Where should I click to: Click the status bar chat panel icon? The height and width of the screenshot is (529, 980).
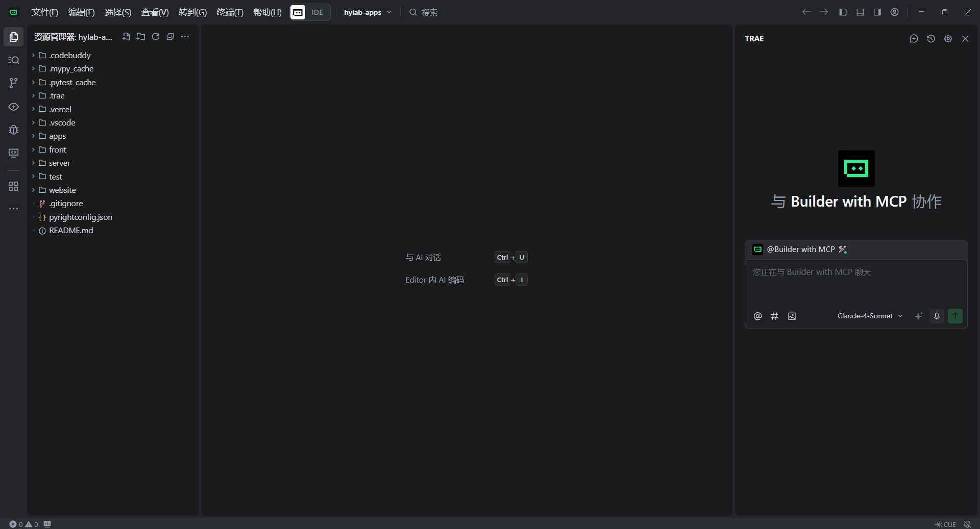[47, 524]
